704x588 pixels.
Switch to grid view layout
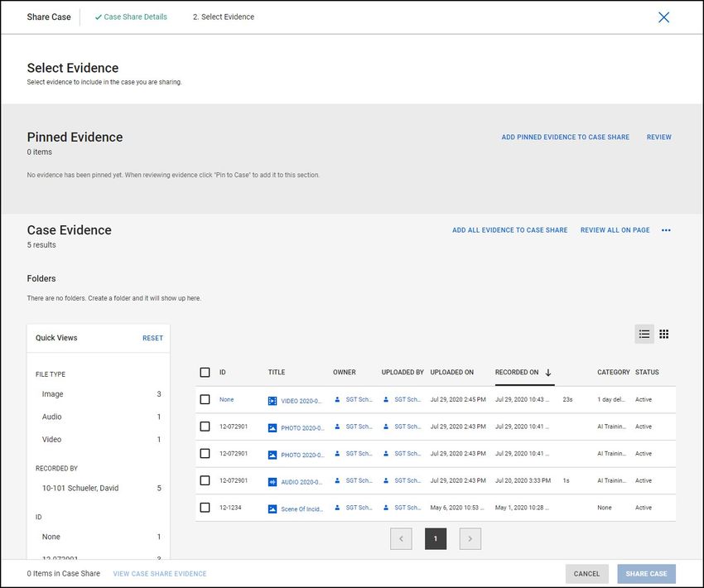coord(664,334)
